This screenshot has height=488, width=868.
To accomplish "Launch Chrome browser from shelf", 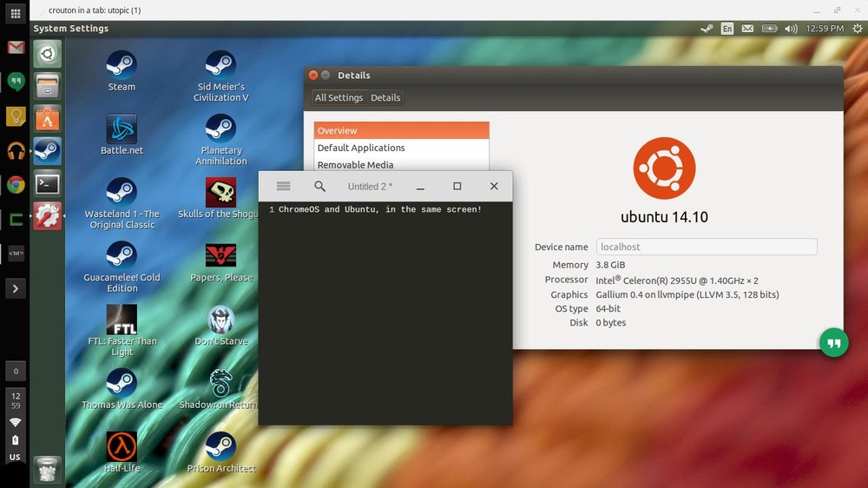I will pyautogui.click(x=16, y=185).
